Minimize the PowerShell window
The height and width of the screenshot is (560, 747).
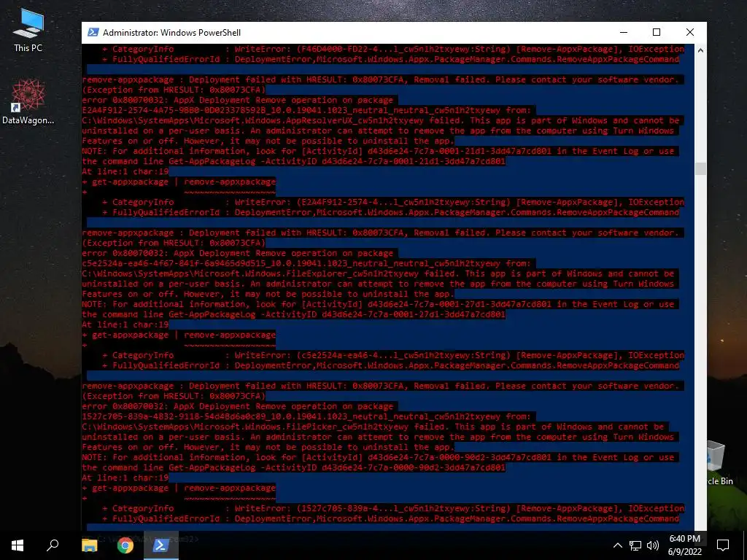tap(624, 32)
